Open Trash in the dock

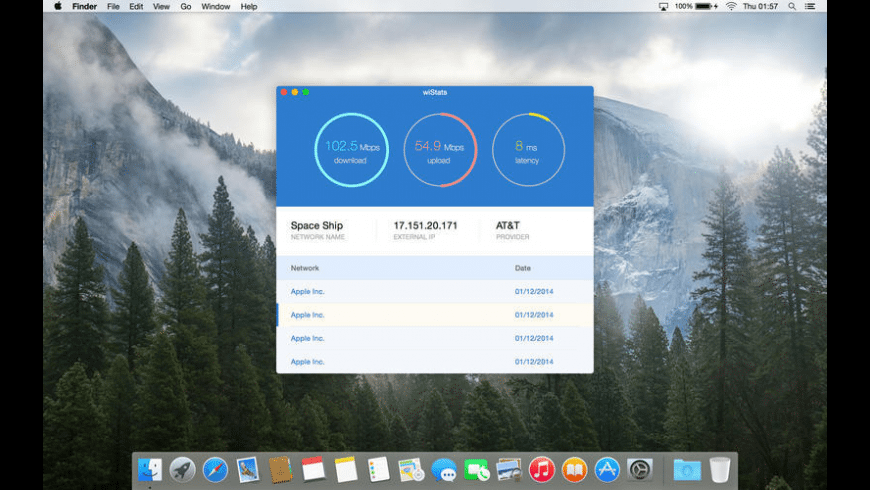pyautogui.click(x=720, y=469)
